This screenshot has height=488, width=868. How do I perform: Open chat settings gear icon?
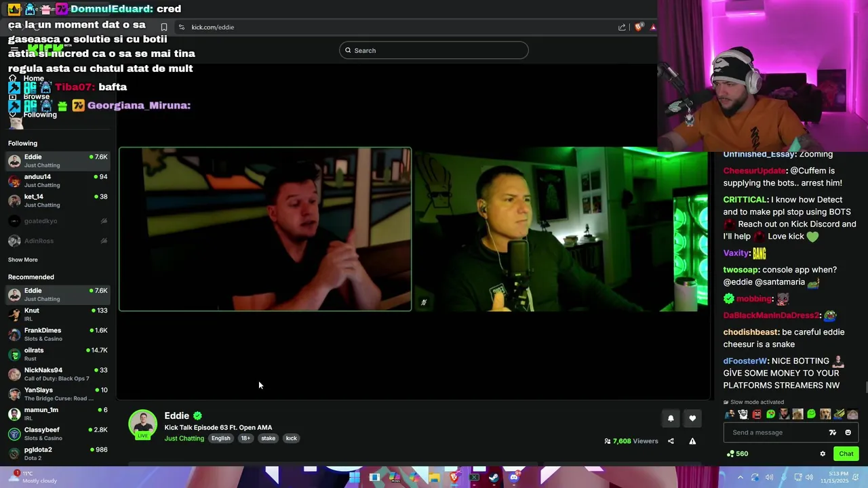coord(823,454)
